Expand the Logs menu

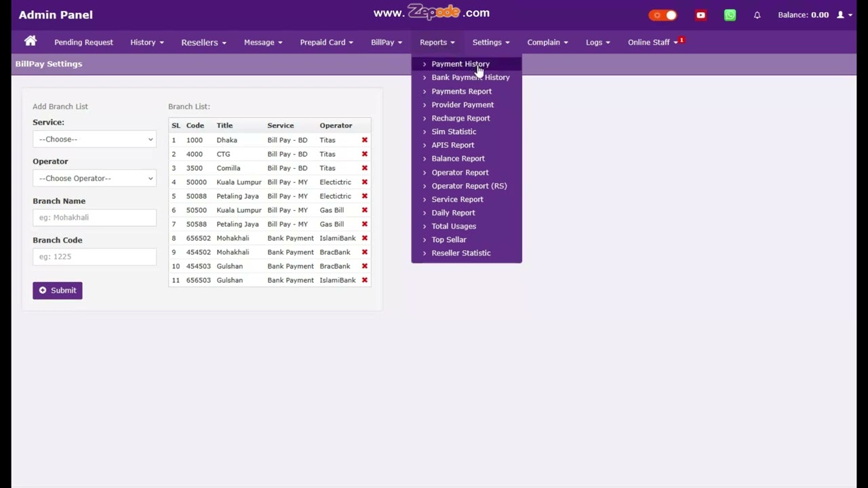598,42
